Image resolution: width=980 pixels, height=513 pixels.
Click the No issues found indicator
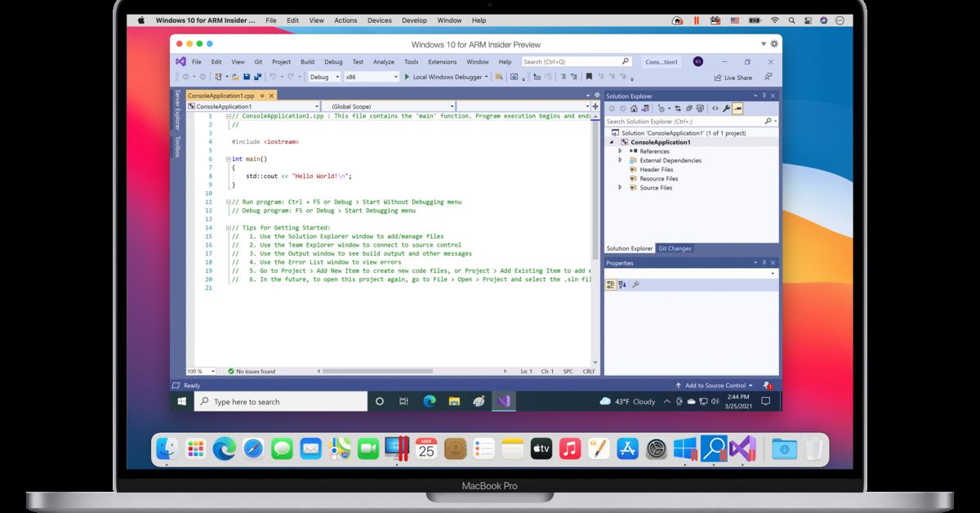click(x=251, y=371)
